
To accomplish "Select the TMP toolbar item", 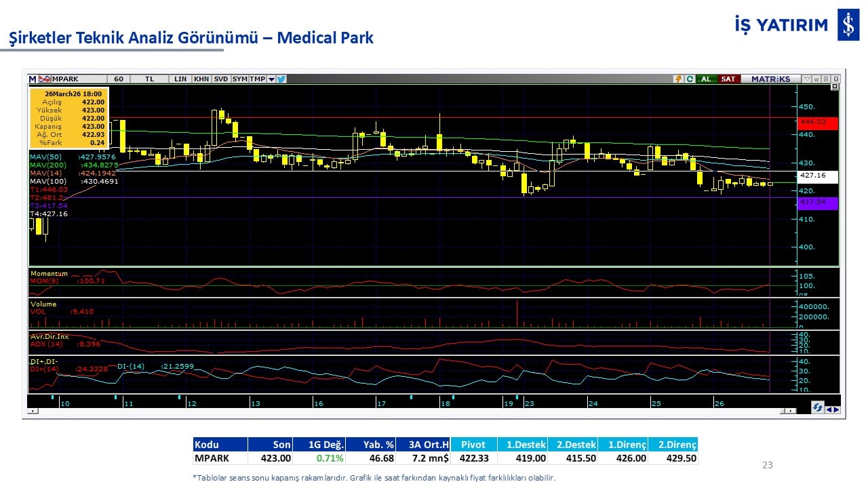I will point(257,79).
